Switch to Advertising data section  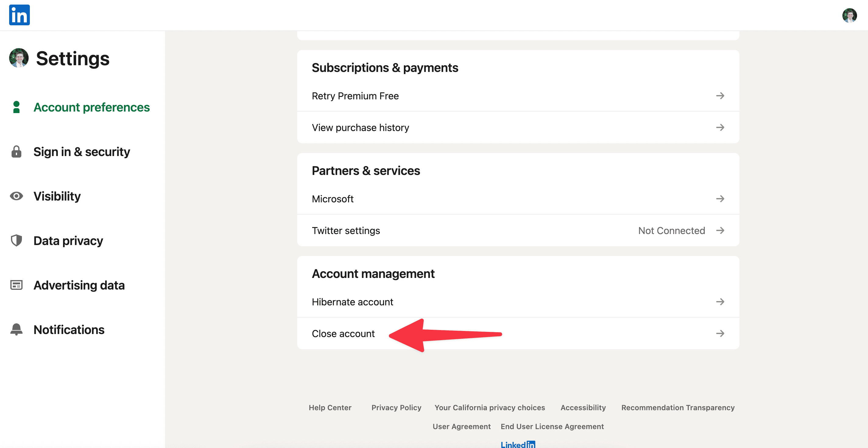pyautogui.click(x=79, y=285)
